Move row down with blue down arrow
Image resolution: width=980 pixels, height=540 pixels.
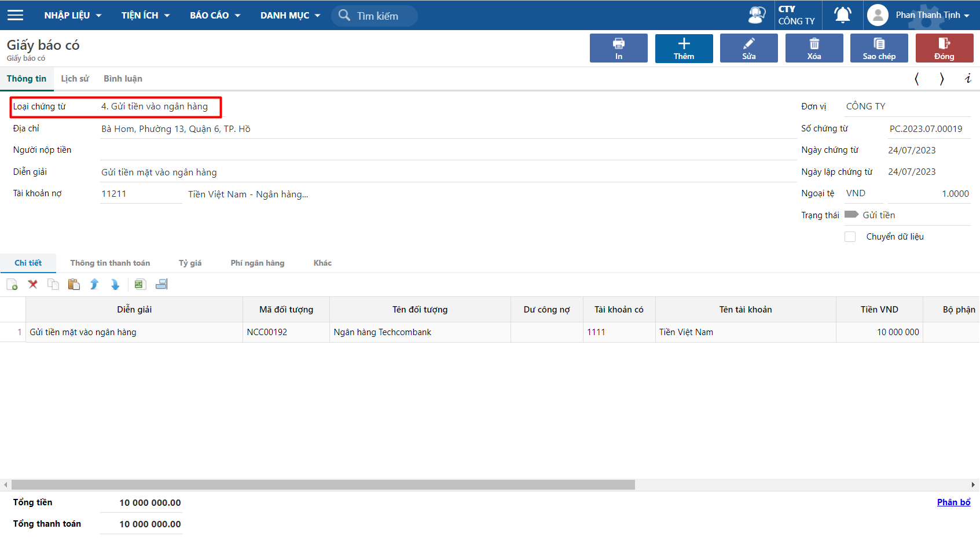[x=115, y=284]
